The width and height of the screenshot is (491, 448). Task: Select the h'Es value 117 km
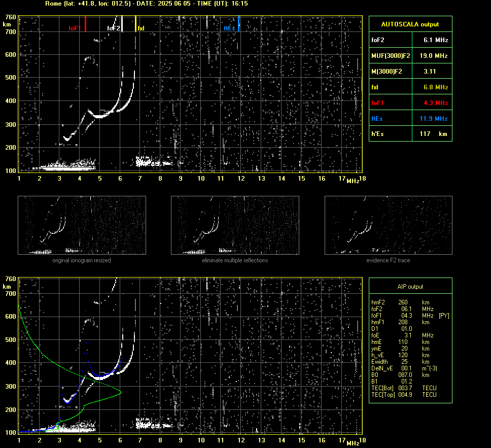[x=432, y=134]
